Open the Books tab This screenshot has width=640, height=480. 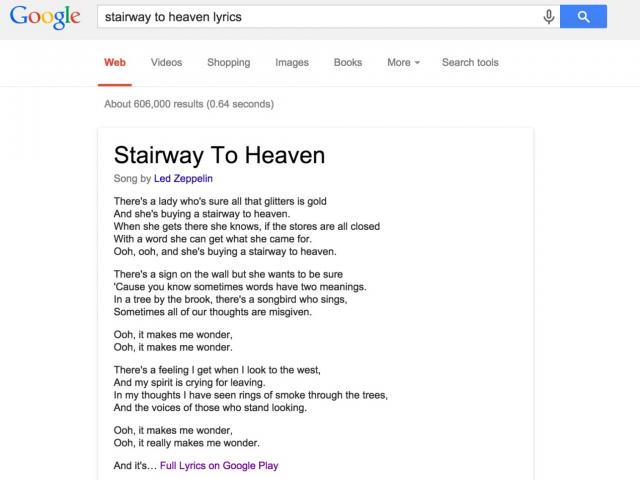click(x=348, y=62)
